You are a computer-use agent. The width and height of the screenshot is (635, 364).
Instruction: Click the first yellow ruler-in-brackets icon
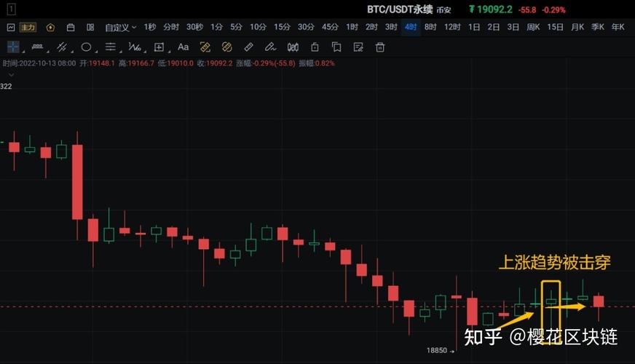pyautogui.click(x=205, y=47)
